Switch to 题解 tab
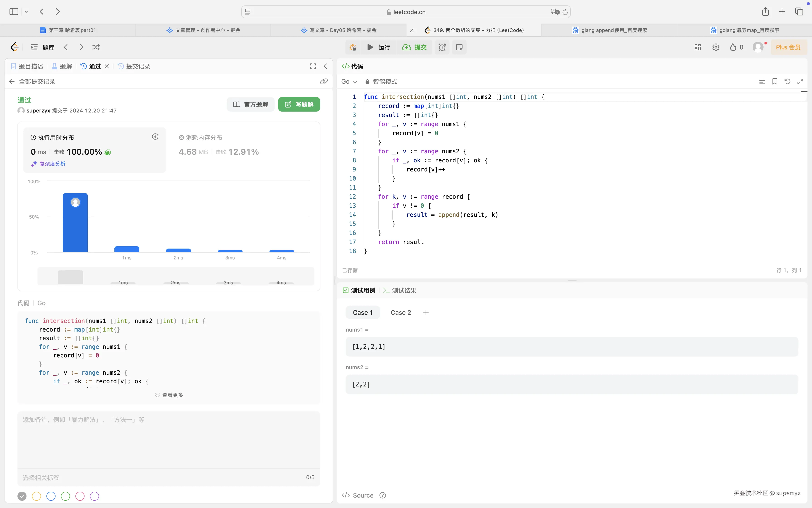The image size is (812, 508). pos(62,66)
